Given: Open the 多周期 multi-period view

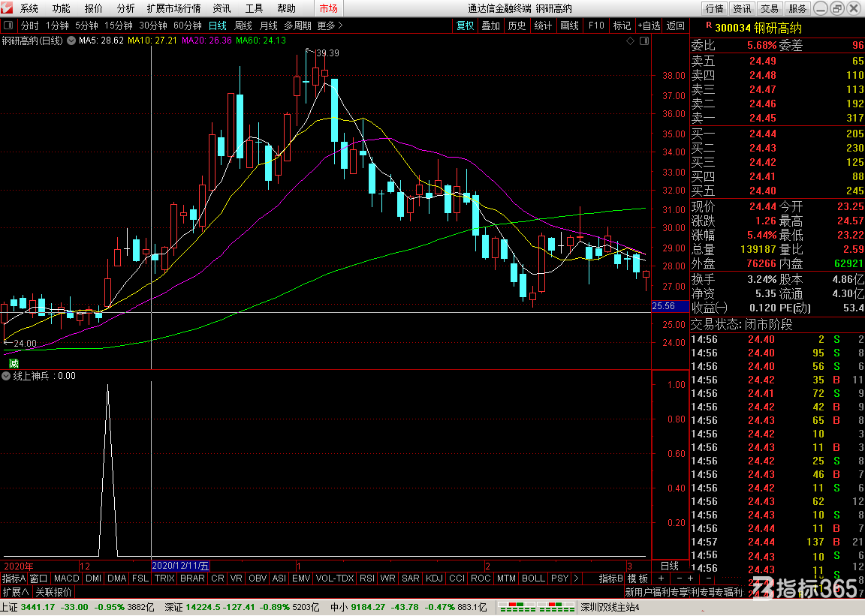Looking at the screenshot, I should tap(298, 26).
